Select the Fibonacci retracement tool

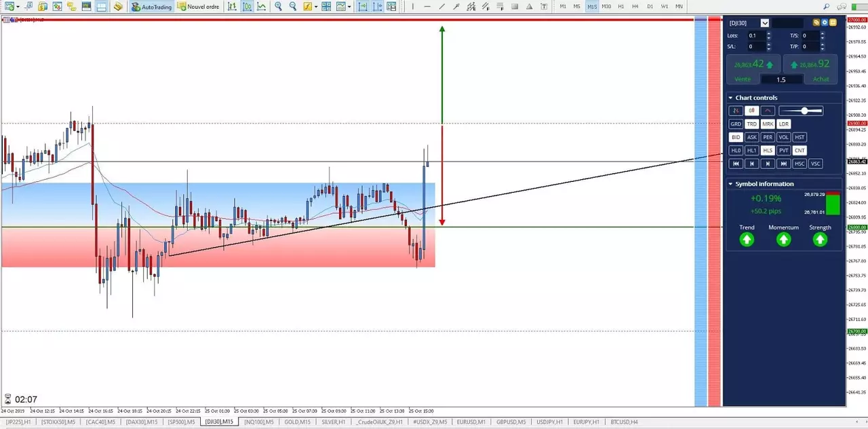(500, 6)
